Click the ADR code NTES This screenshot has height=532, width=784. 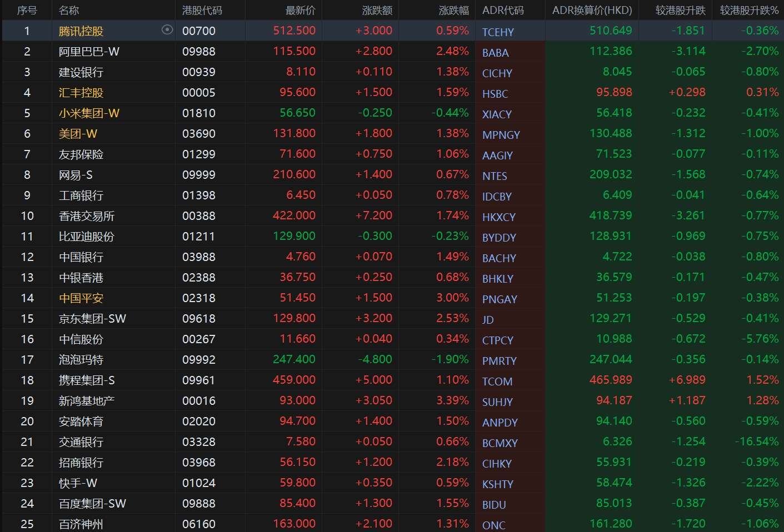[495, 176]
